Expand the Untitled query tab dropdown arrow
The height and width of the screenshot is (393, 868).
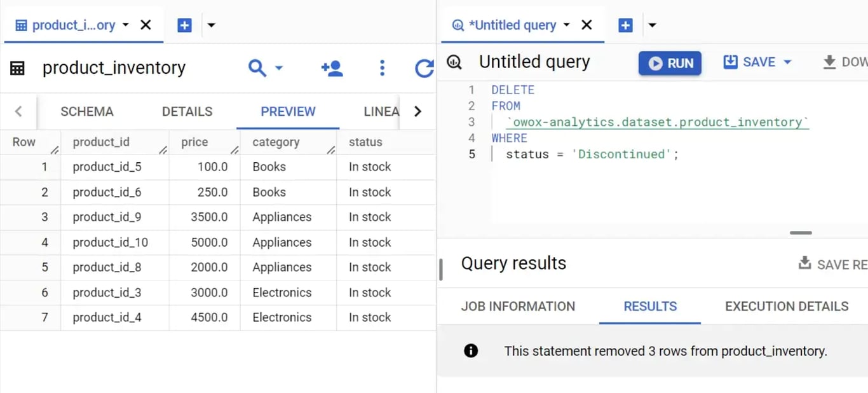[566, 25]
